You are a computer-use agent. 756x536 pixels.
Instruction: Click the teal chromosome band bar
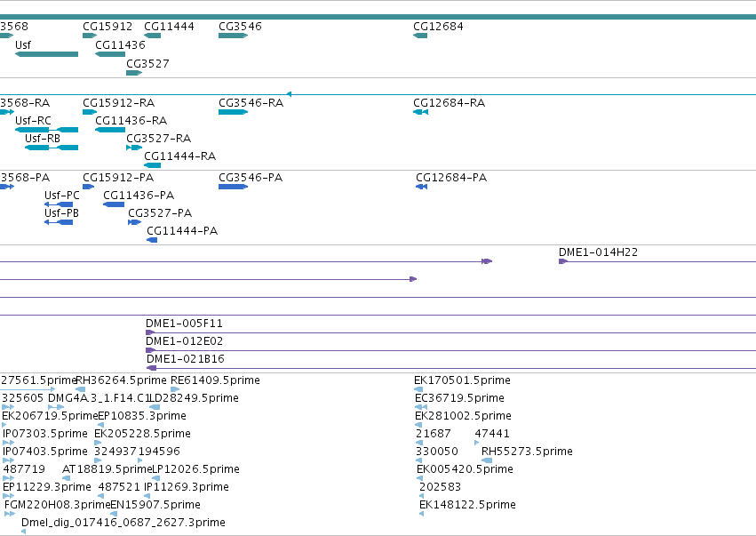[x=378, y=17]
